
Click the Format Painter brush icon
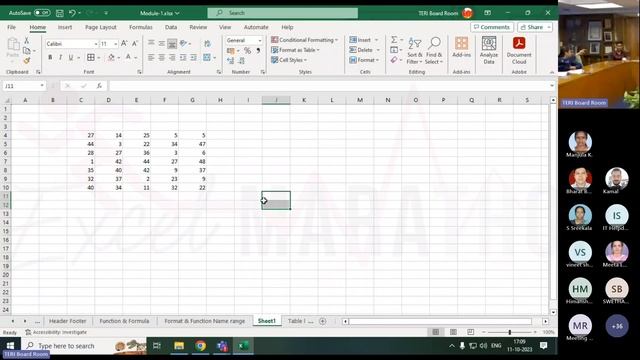click(x=27, y=60)
